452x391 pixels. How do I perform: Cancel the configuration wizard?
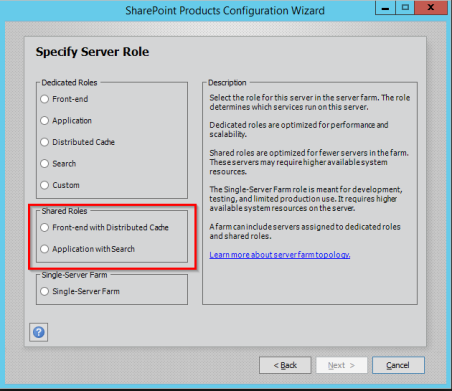click(398, 365)
